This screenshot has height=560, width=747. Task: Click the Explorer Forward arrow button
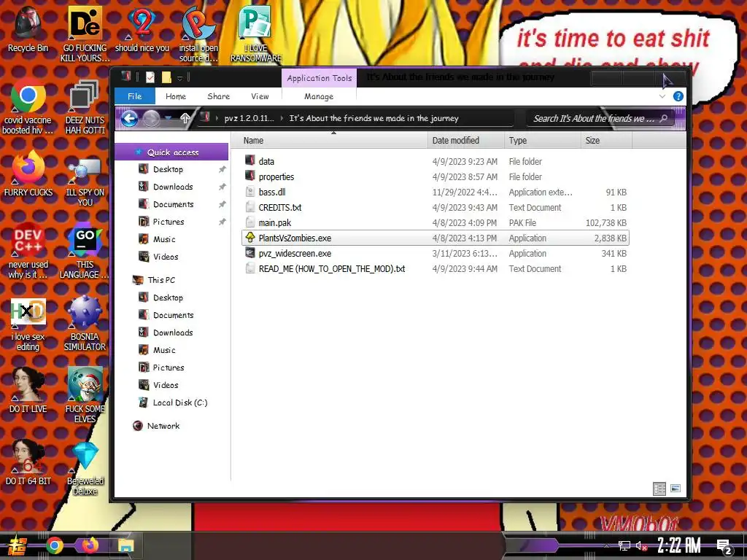(x=151, y=118)
